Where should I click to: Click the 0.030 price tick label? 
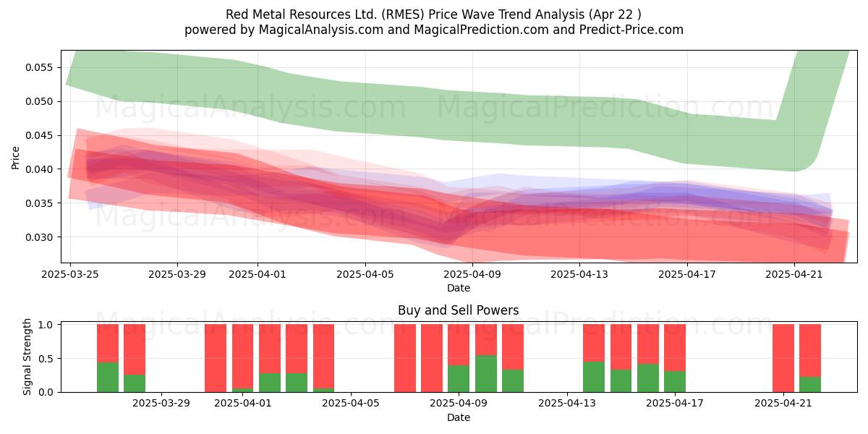point(41,237)
